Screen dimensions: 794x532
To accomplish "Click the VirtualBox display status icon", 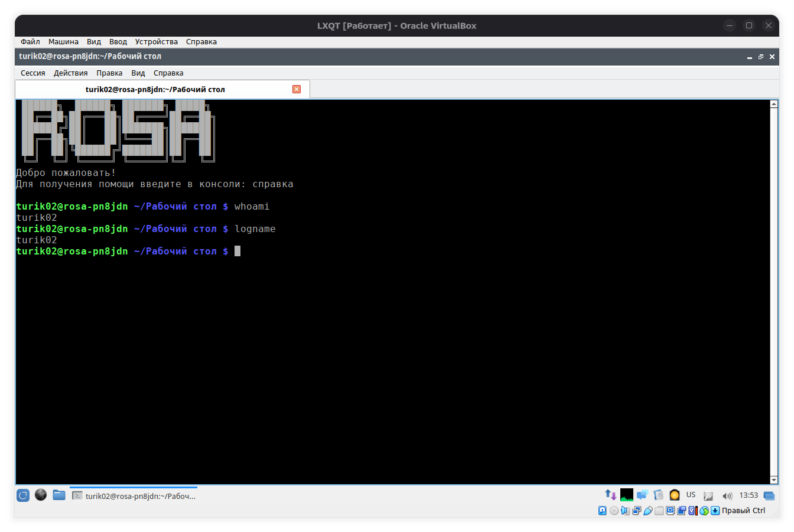I will [671, 511].
